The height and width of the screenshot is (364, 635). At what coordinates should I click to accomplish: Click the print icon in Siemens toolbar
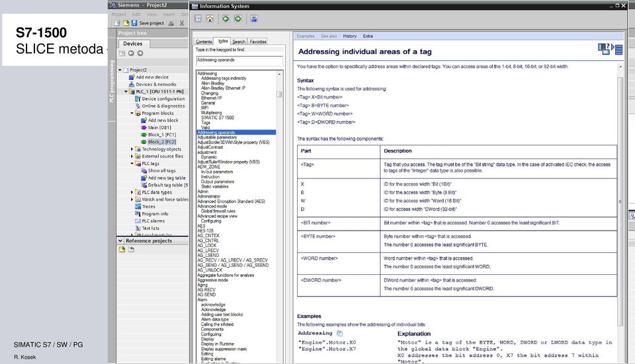171,23
